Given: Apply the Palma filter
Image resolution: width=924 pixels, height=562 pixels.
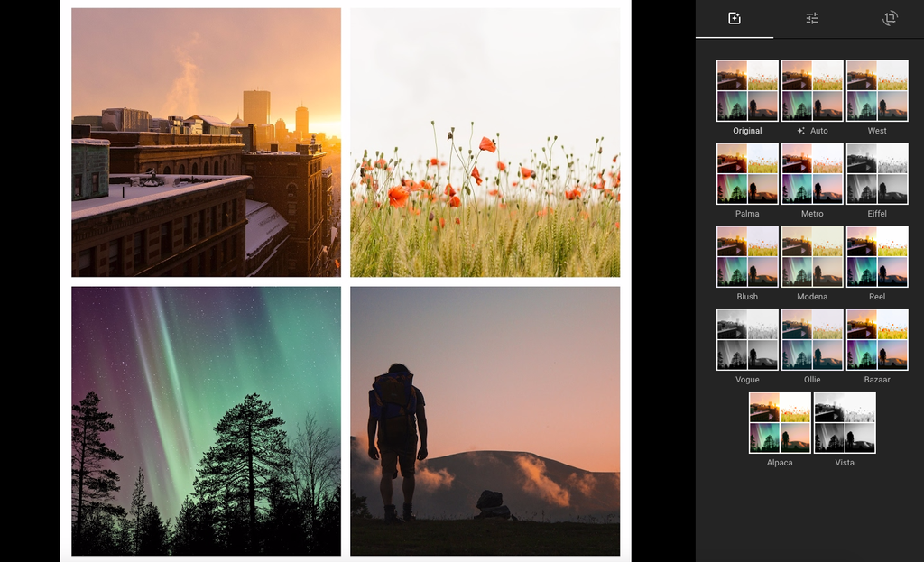Looking at the screenshot, I should [x=746, y=172].
